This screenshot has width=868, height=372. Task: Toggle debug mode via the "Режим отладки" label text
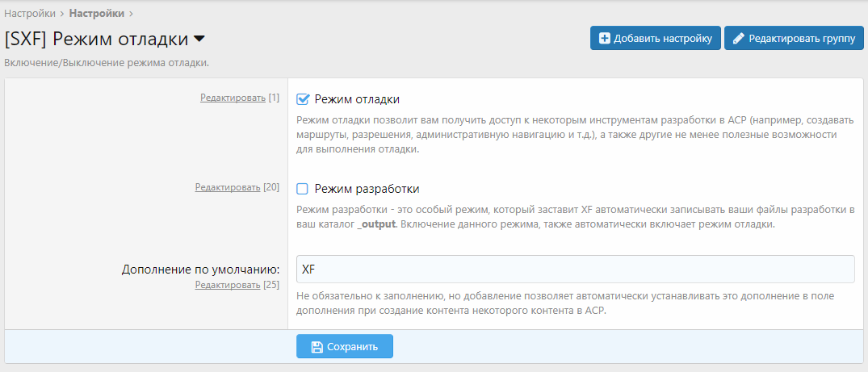tap(357, 99)
